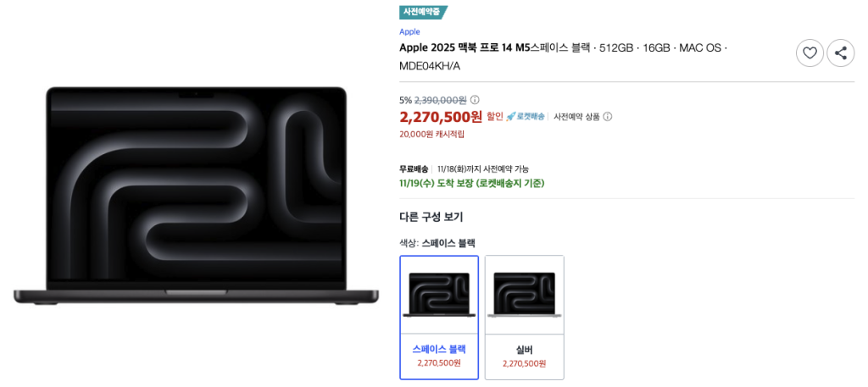Click the heart wishlist icon
The height and width of the screenshot is (387, 868).
point(810,53)
